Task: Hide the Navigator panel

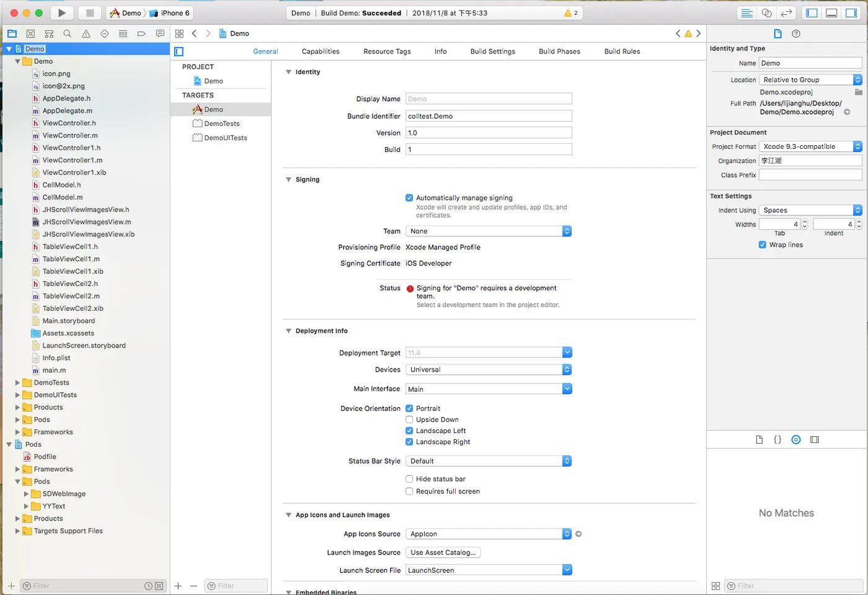Action: [x=812, y=13]
